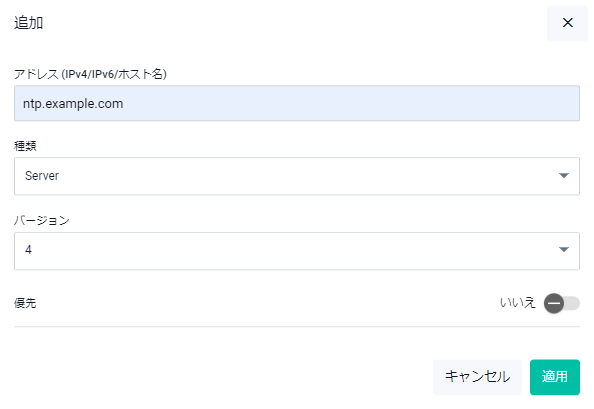Toggle the 優先 switch on

click(x=562, y=303)
